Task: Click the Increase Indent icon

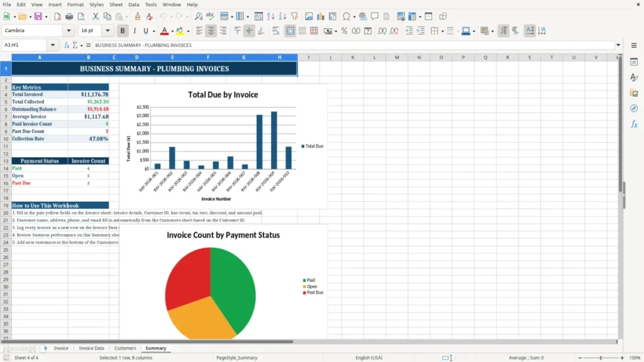Action: 409,31
